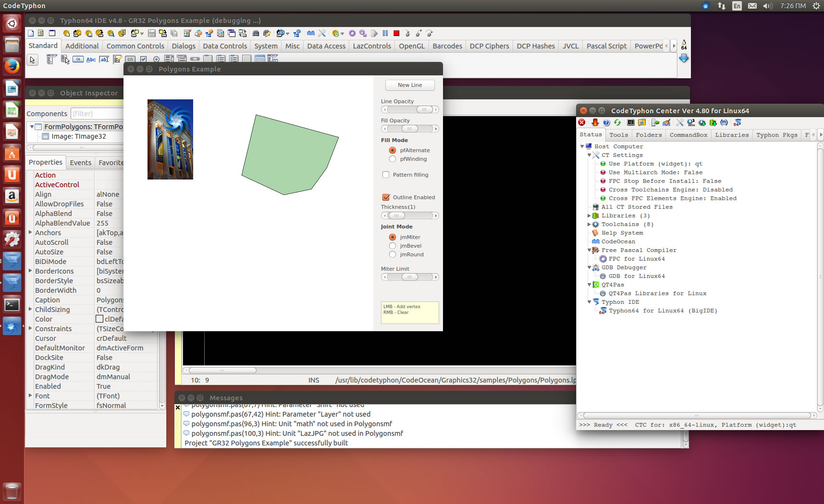824x504 pixels.
Task: Click the FormPolygons: TFormPolygons root entry
Action: [79, 127]
